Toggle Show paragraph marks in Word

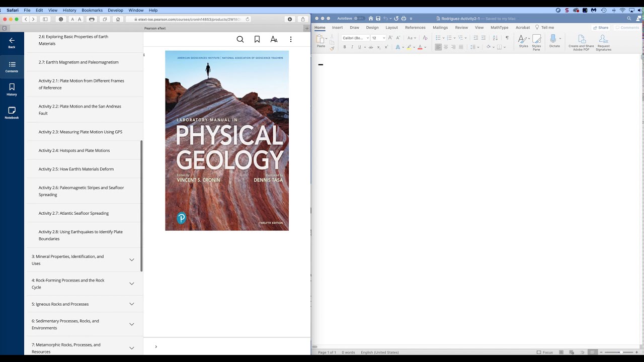[x=507, y=38]
